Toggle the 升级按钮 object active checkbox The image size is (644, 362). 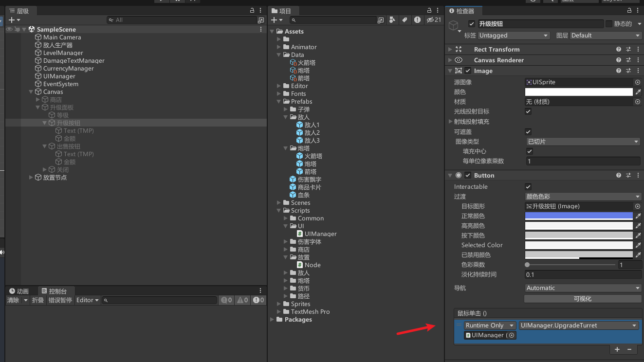[x=471, y=24]
